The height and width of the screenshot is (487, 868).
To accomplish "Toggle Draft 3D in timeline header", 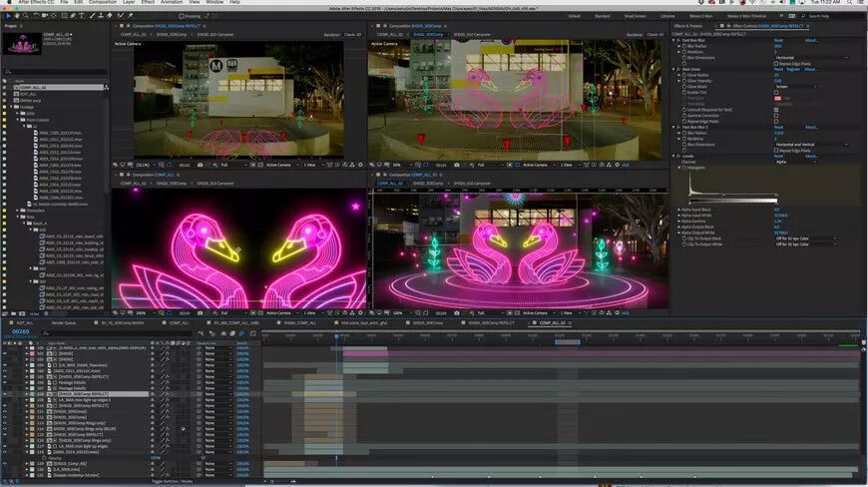I will click(213, 333).
